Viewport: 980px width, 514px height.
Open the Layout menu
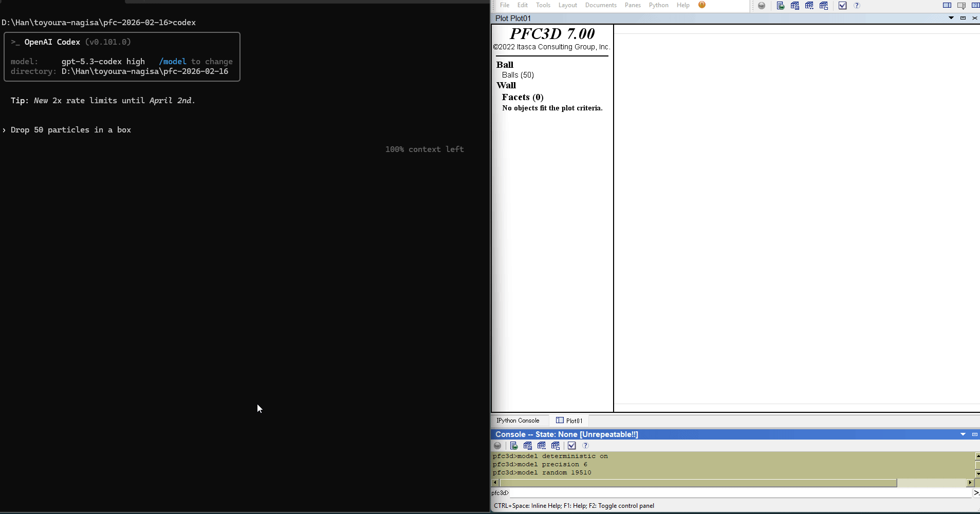(x=568, y=5)
